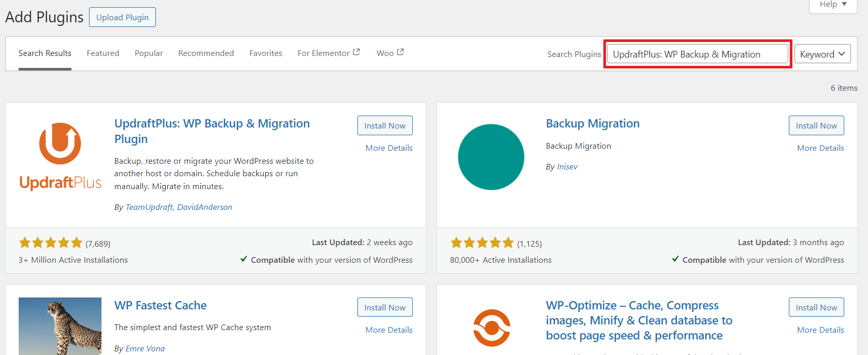Click the Backup Migration teal circle icon
The width and height of the screenshot is (868, 355).
pyautogui.click(x=491, y=157)
